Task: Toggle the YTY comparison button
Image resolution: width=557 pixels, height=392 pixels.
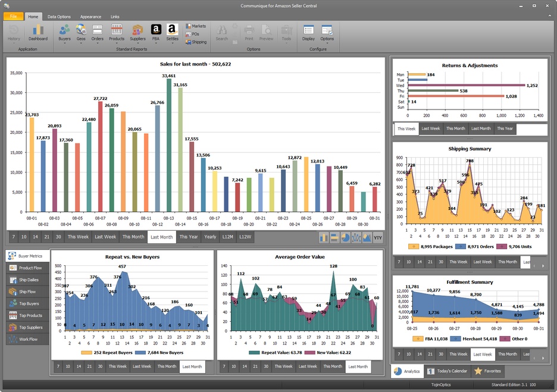Action: [378, 237]
